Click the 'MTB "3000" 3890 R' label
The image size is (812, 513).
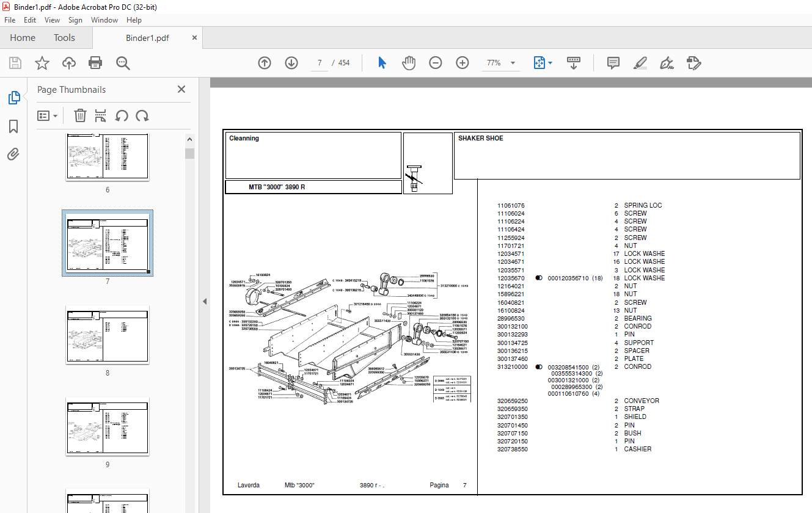277,187
